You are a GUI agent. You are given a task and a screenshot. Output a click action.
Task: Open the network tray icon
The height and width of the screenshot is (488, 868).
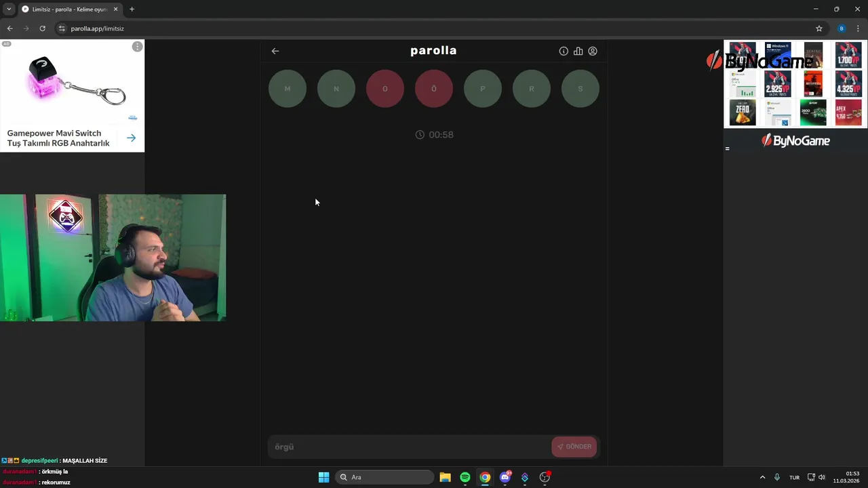pos(811,477)
